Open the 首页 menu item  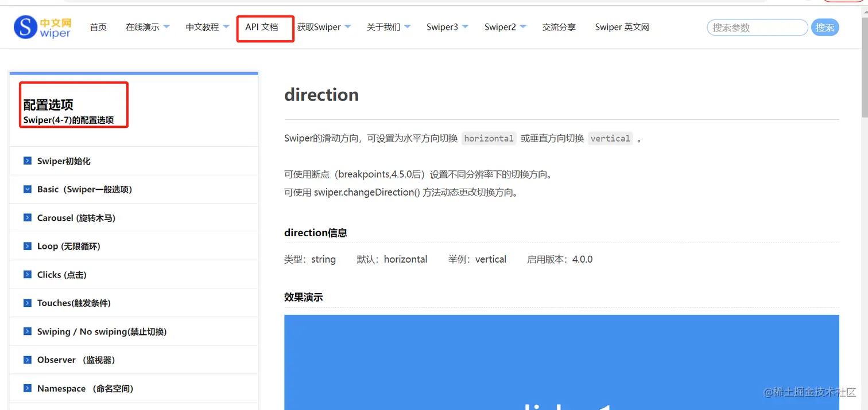[x=98, y=27]
